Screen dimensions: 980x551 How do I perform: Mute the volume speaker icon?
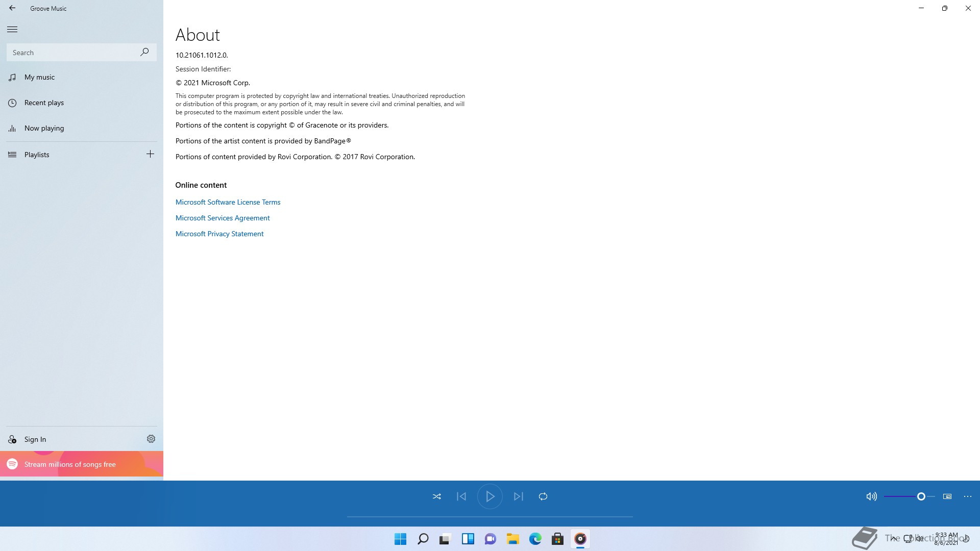point(872,496)
